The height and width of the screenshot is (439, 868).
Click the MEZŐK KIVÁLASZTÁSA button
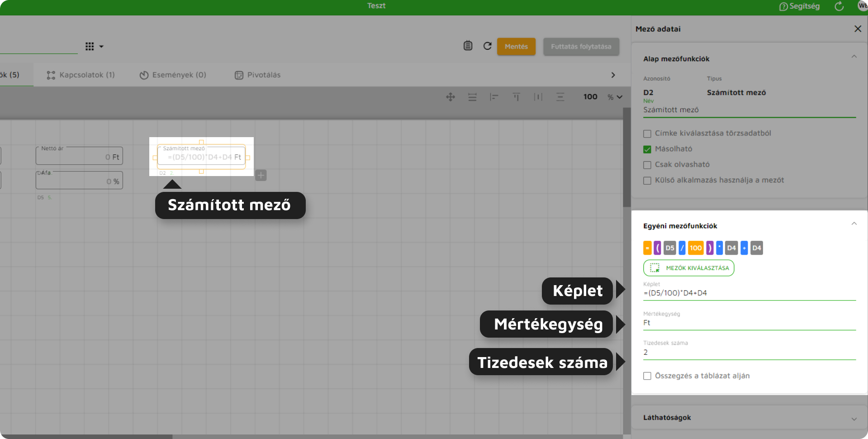[x=688, y=268]
